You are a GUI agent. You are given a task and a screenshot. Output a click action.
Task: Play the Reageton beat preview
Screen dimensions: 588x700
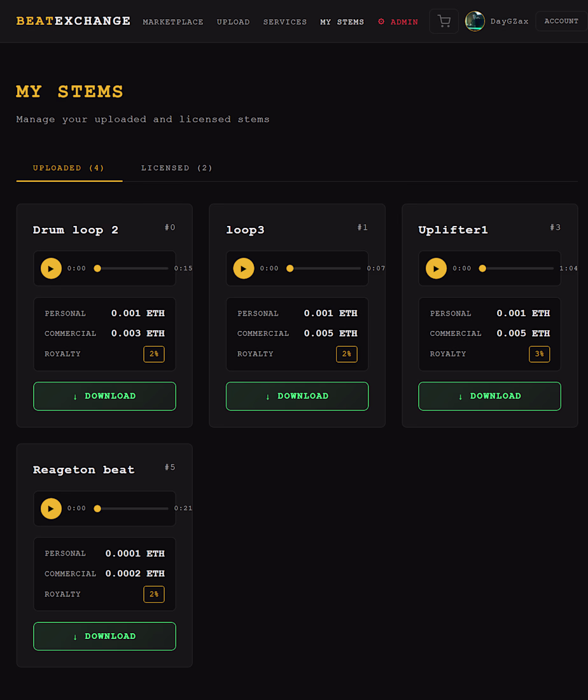[x=51, y=508]
